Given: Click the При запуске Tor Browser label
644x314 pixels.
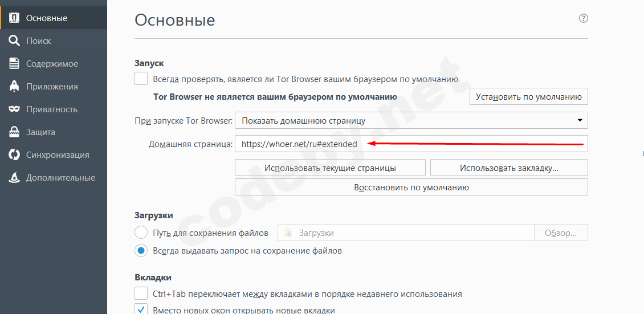Looking at the screenshot, I should (184, 121).
